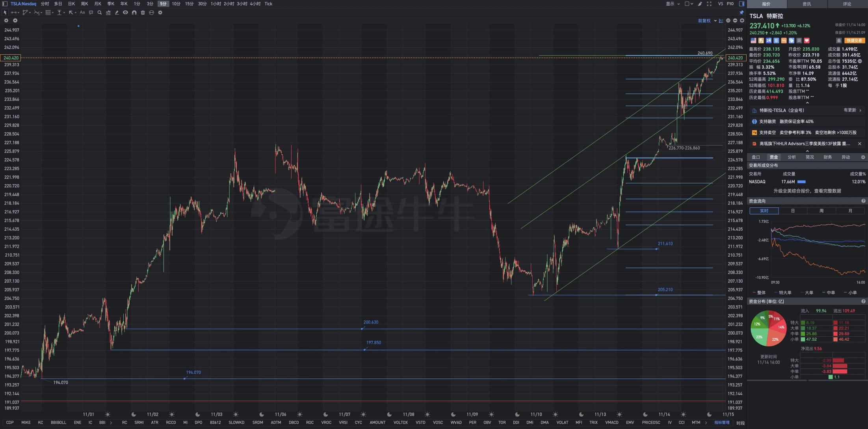The width and height of the screenshot is (868, 429).
Task: Open the 显示 display dropdown
Action: pyautogui.click(x=673, y=4)
